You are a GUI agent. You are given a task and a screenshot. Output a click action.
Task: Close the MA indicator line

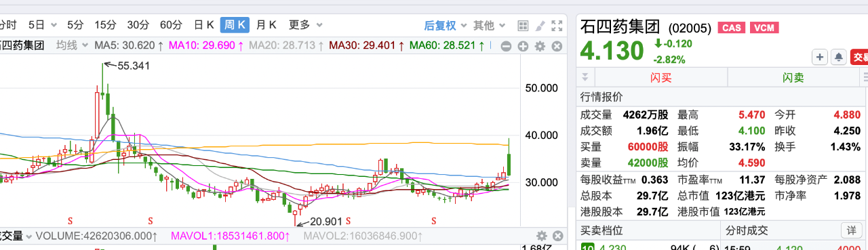click(x=557, y=46)
